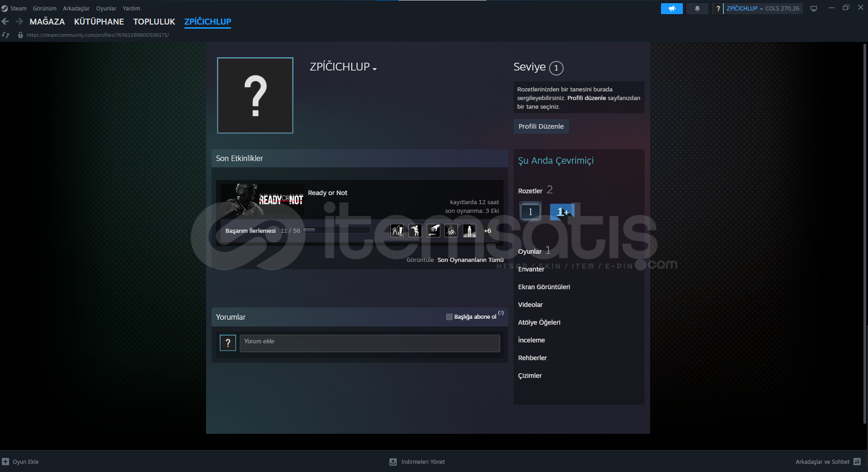Image resolution: width=868 pixels, height=472 pixels.
Task: Click Oyun Ekle in the bottom bar
Action: click(x=25, y=462)
